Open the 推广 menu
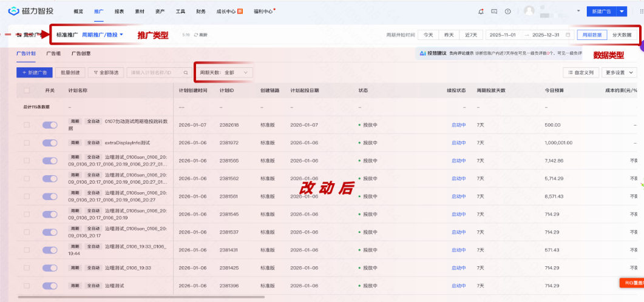644x302 pixels. 98,12
